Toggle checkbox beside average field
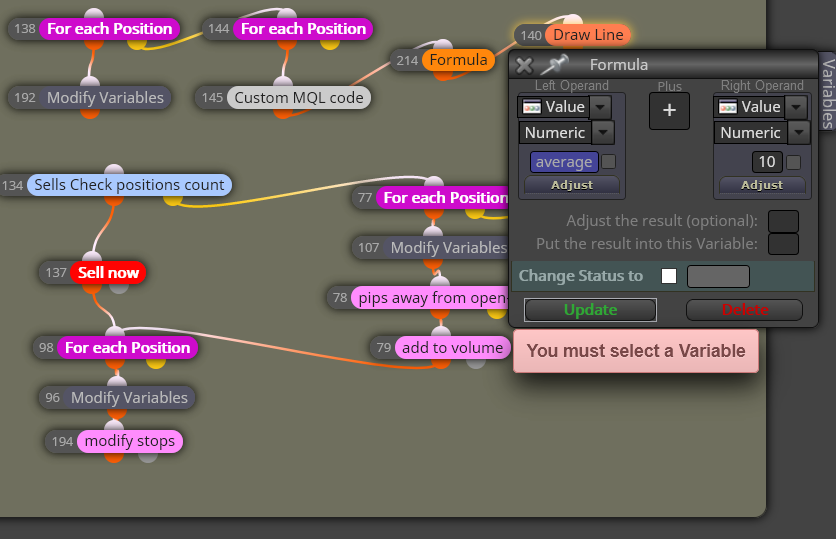 pos(608,162)
